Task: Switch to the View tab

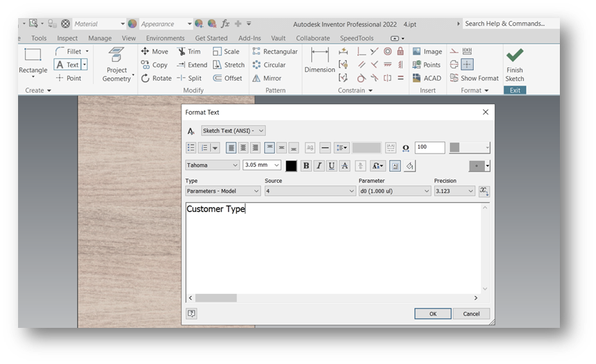Action: (x=129, y=38)
